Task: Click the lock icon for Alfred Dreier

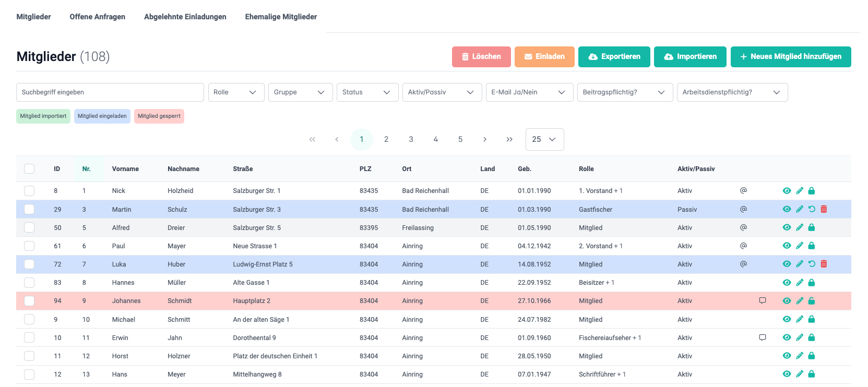Action: coord(811,227)
